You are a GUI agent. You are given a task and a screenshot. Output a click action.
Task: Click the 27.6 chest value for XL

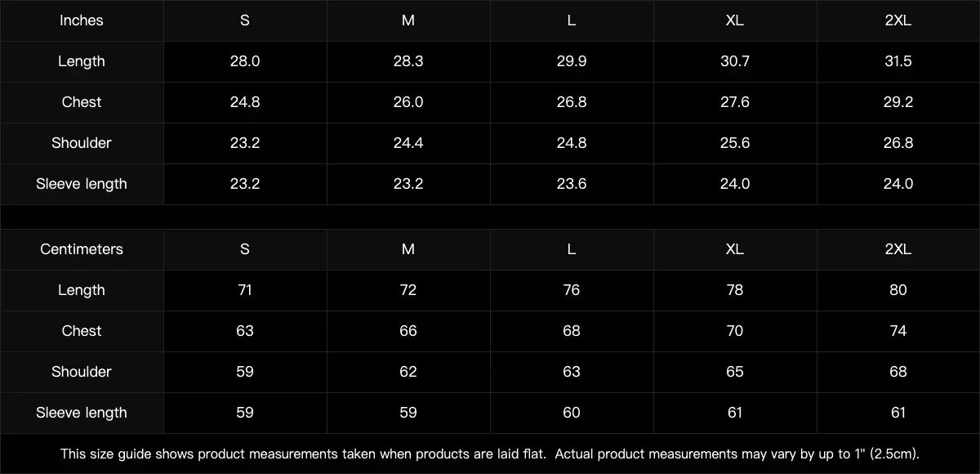coord(735,102)
